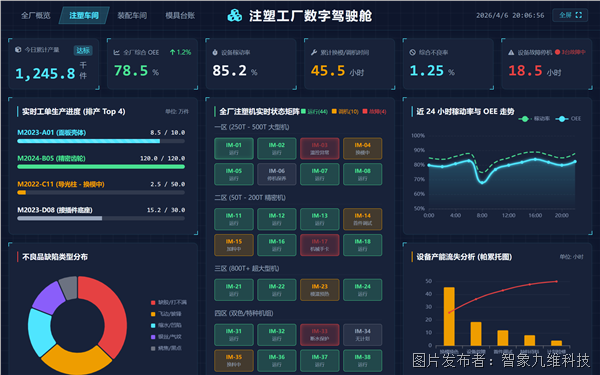Click the green up arrow beside 1.2%

pos(173,52)
